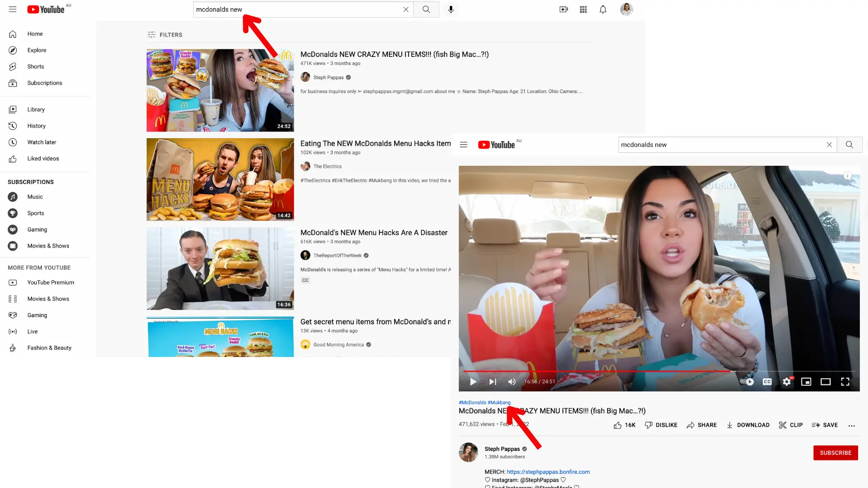Open the hamburger menu beside YouTube logo
The image size is (868, 488).
13,9
